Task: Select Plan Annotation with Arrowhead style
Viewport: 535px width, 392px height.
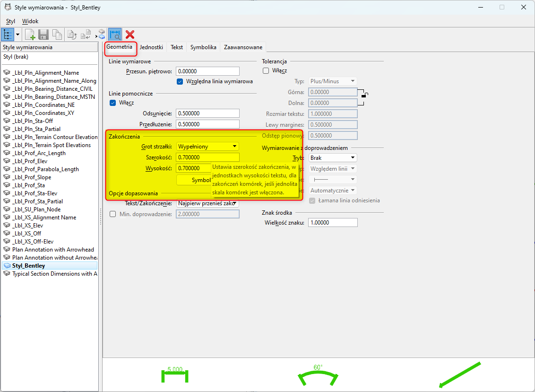Action: [x=53, y=250]
